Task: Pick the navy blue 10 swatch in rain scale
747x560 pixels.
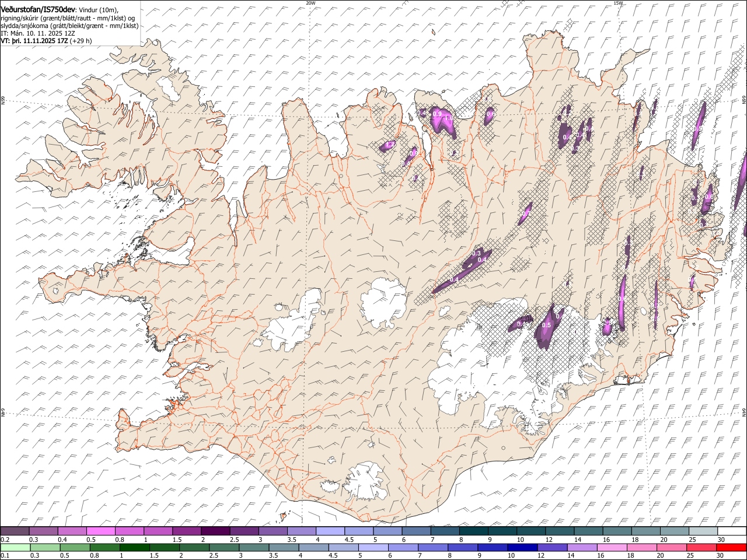Action: 522,547
